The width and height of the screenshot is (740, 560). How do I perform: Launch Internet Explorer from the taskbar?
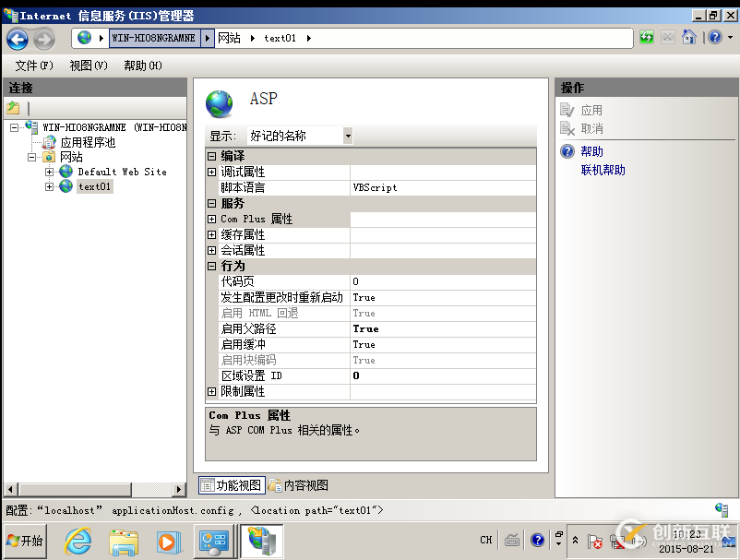78,541
